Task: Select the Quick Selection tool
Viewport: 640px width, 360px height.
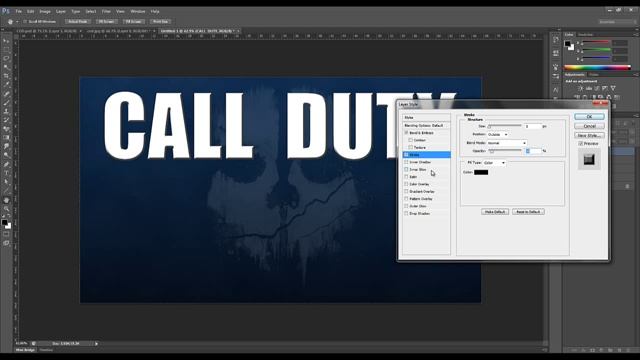Action: click(x=6, y=67)
